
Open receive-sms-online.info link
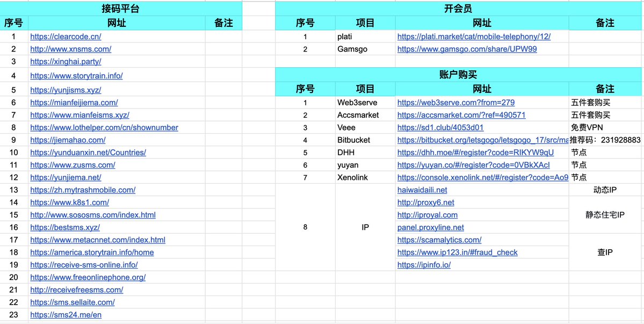pyautogui.click(x=84, y=264)
